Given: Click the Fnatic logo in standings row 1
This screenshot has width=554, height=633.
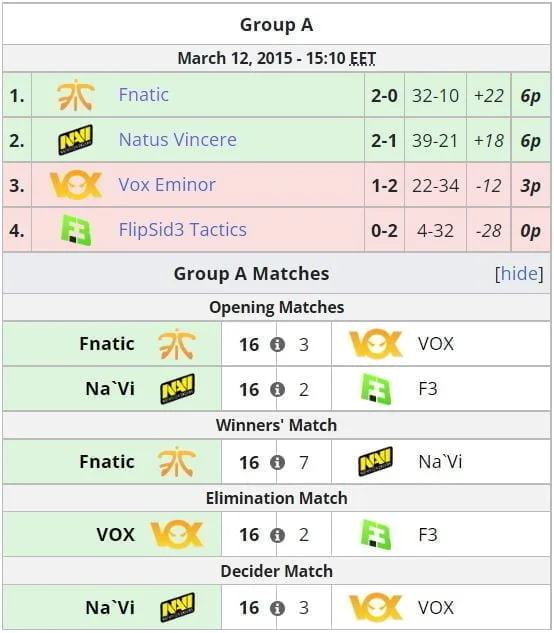Looking at the screenshot, I should pos(76,95).
